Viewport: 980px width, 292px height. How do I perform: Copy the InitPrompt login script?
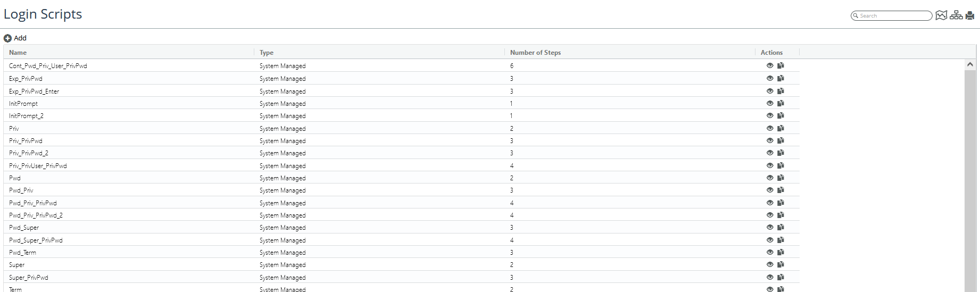[780, 104]
